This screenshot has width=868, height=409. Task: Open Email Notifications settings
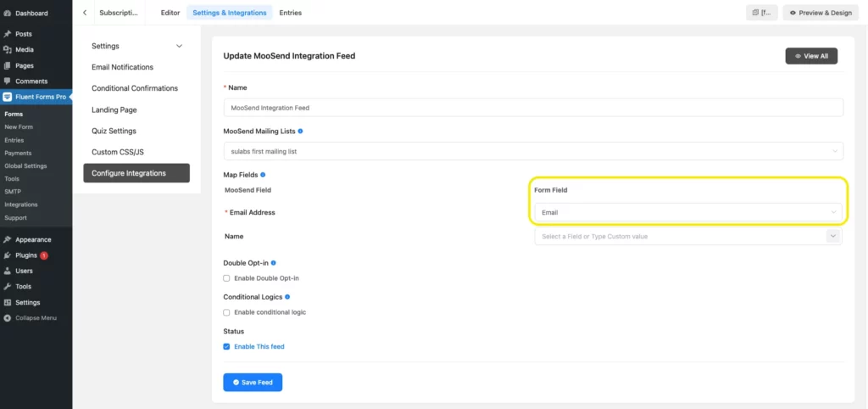[x=122, y=67]
